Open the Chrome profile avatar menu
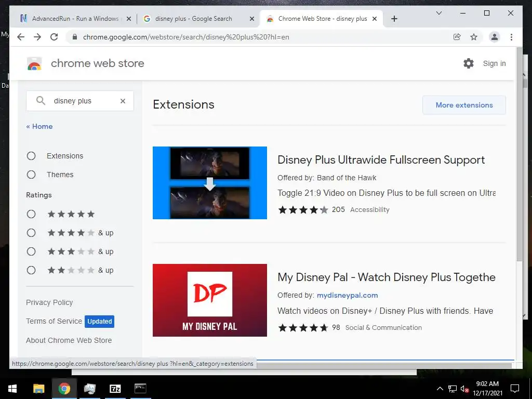This screenshot has width=532, height=399. pos(495,37)
